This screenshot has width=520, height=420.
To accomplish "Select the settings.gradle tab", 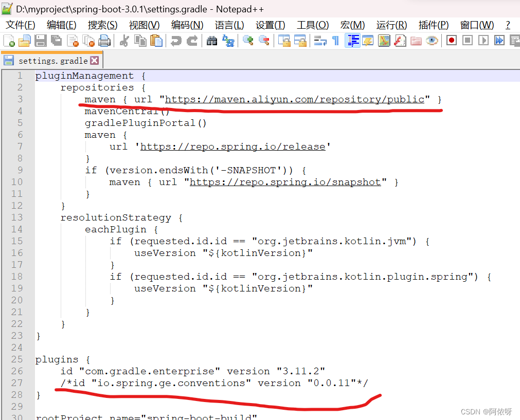I will pos(52,61).
